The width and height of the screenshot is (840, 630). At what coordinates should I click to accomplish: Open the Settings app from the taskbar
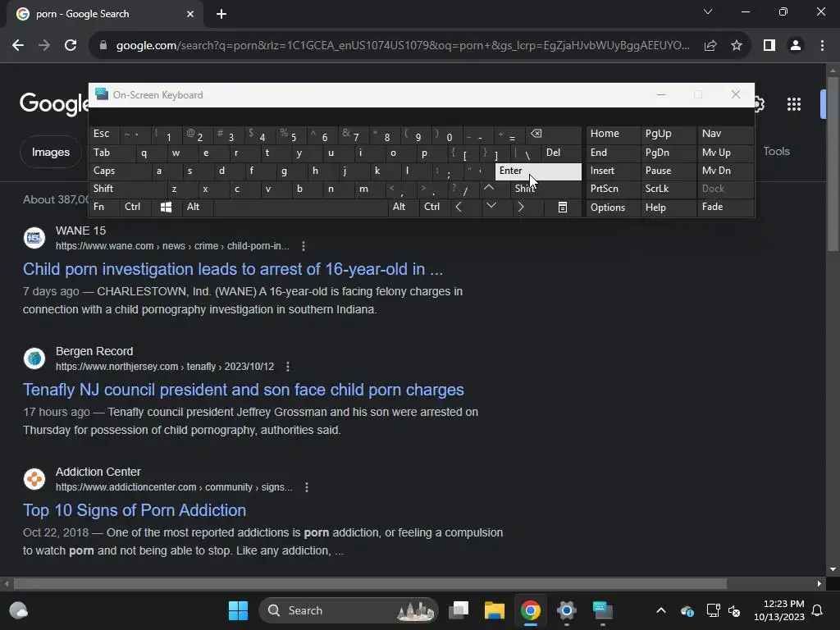(x=566, y=610)
